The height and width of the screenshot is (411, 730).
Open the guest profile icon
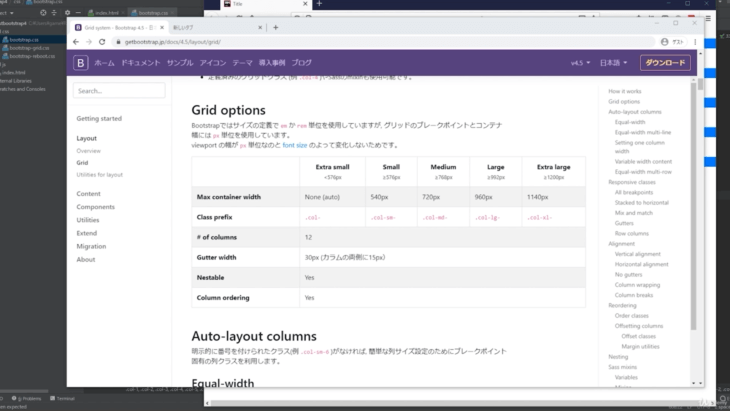pos(664,41)
